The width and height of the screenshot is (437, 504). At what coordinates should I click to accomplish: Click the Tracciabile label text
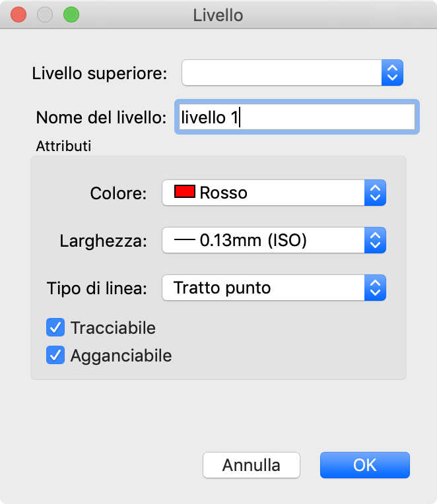tap(113, 327)
